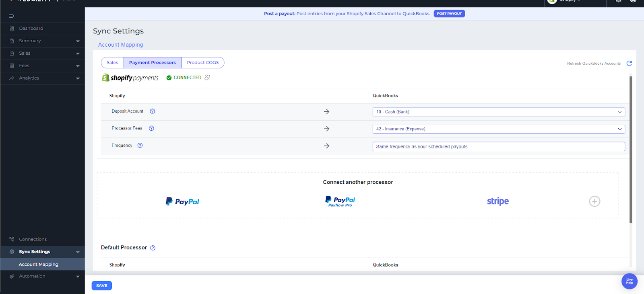
Task: Click the CONNECTED status label
Action: tap(188, 78)
